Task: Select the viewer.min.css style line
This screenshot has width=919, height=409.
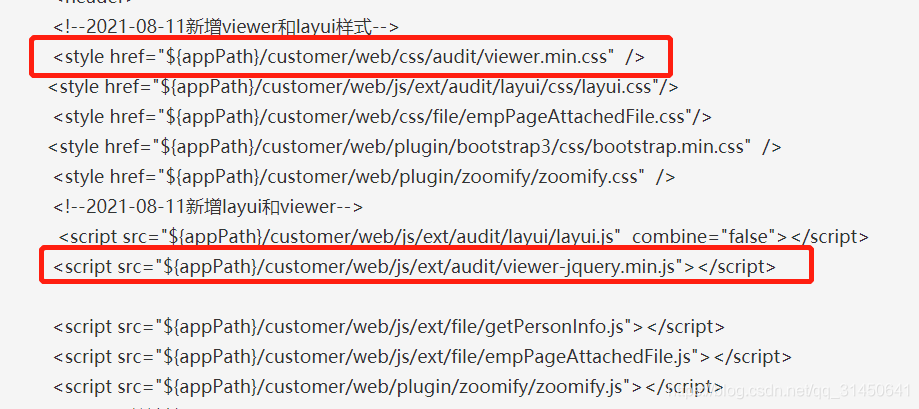Action: click(x=349, y=57)
